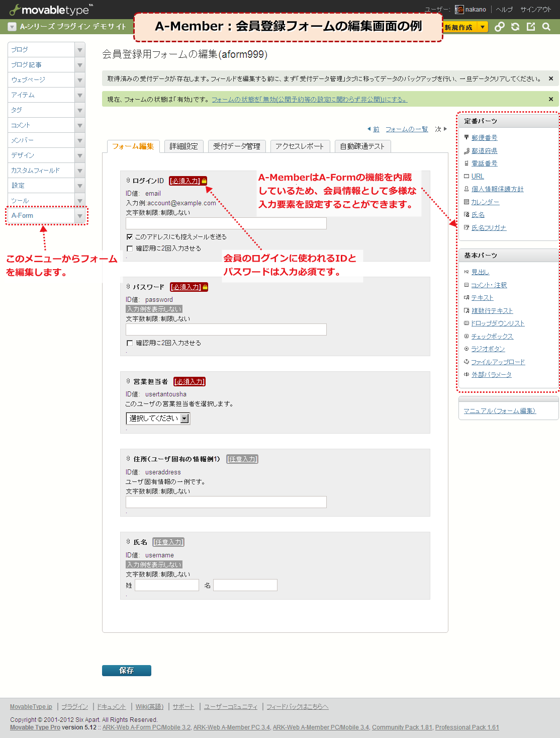Open the 選択してください sales rep dropdown
This screenshot has width=560, height=738.
[158, 419]
